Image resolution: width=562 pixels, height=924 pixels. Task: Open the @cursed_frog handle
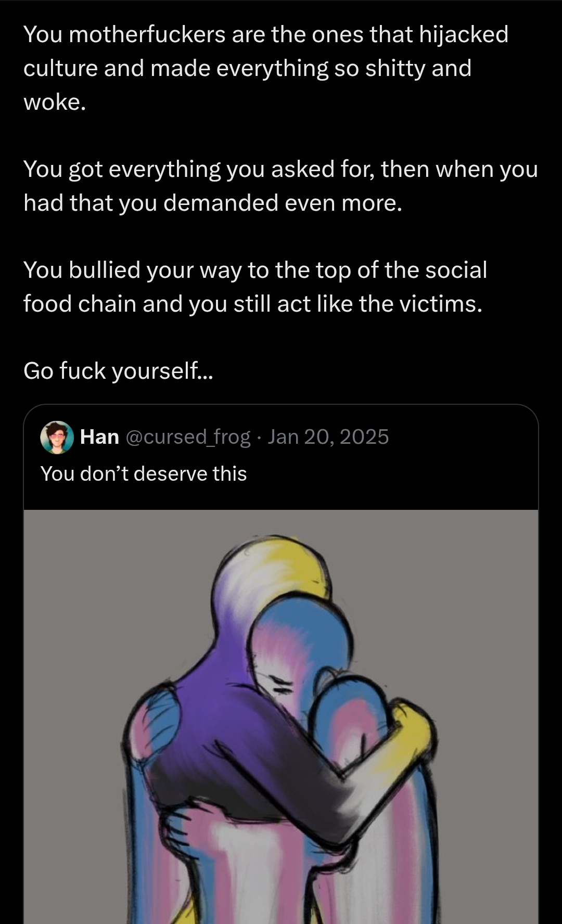coord(188,437)
